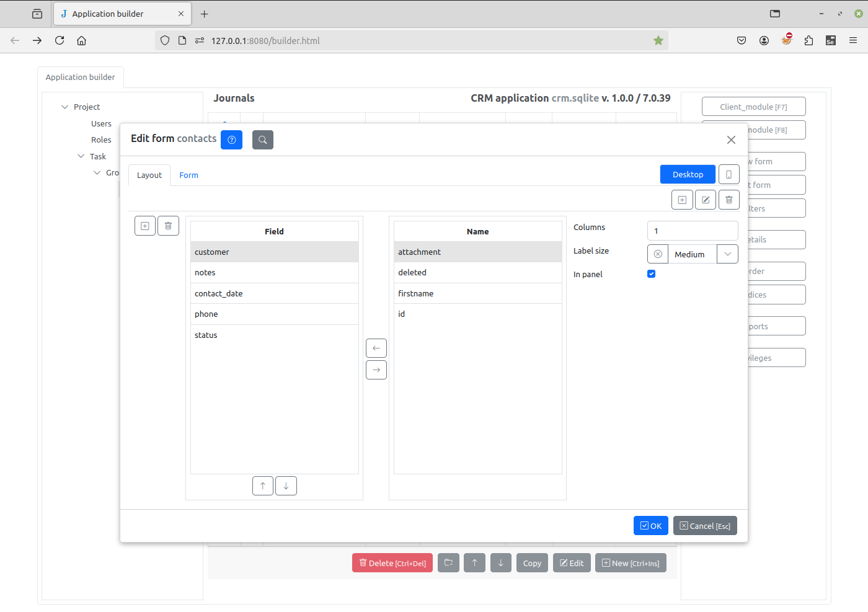Click the search magnifier icon in dialog header
This screenshot has width=868, height=612.
tap(263, 140)
